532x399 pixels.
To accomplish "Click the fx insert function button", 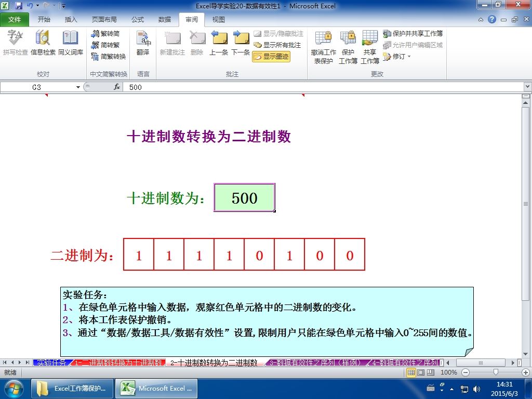I will 117,87.
